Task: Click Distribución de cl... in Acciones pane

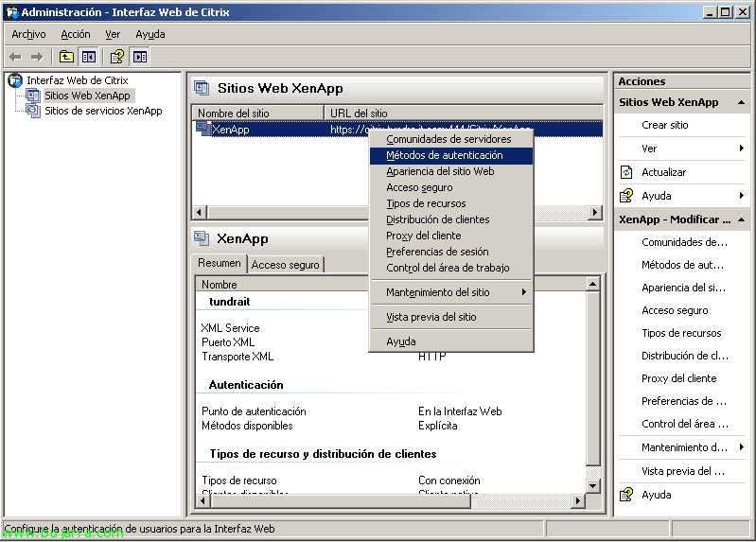Action: pyautogui.click(x=685, y=356)
